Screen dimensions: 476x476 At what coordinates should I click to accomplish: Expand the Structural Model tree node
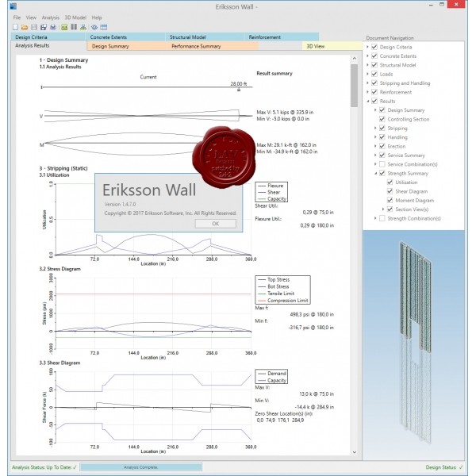pos(367,65)
